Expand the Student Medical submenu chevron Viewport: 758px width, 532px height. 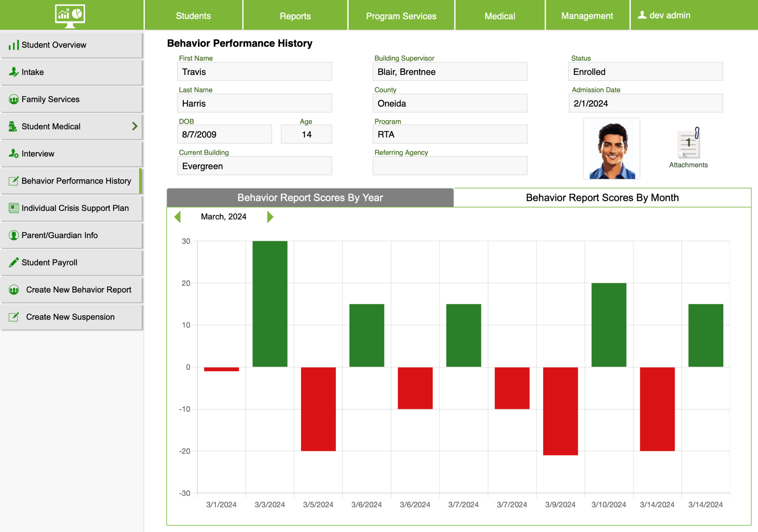(x=134, y=126)
